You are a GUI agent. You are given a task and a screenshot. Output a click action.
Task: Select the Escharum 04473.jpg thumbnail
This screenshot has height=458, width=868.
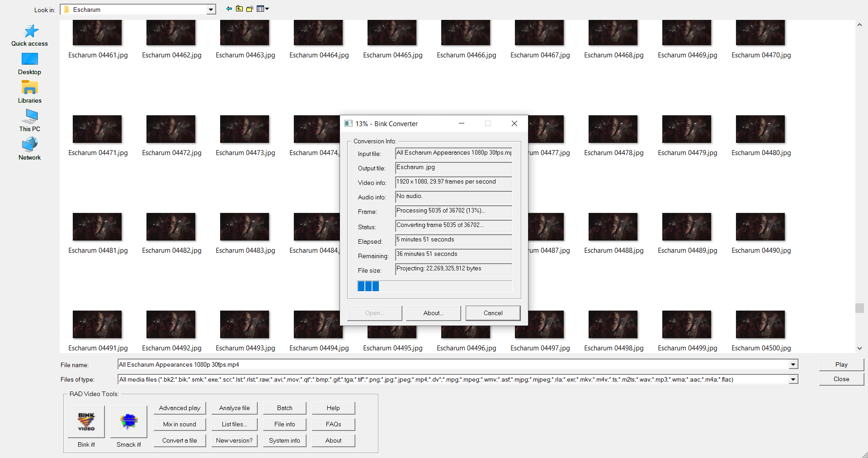tap(245, 129)
